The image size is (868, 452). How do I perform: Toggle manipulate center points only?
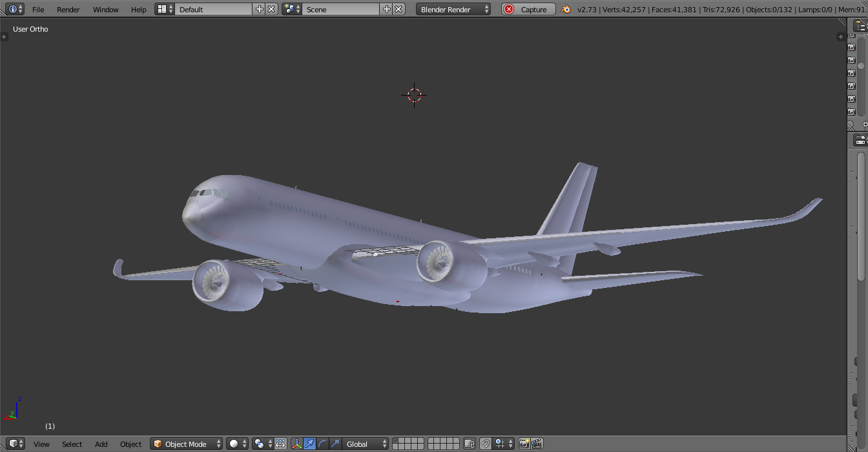[280, 444]
